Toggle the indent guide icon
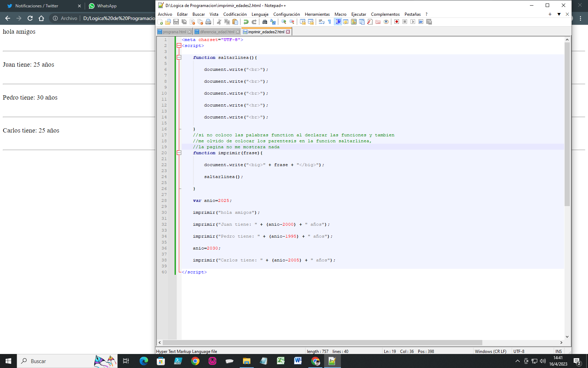This screenshot has width=588, height=368. 338,22
